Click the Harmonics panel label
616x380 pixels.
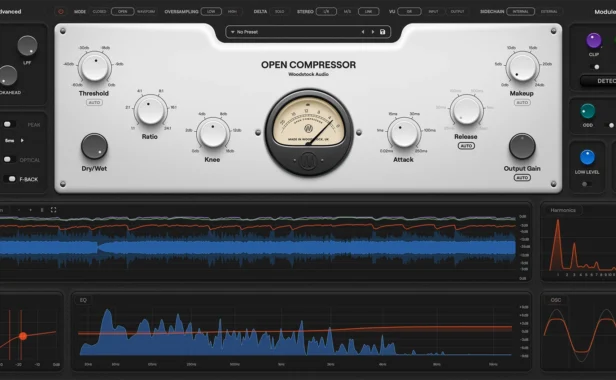(x=563, y=210)
